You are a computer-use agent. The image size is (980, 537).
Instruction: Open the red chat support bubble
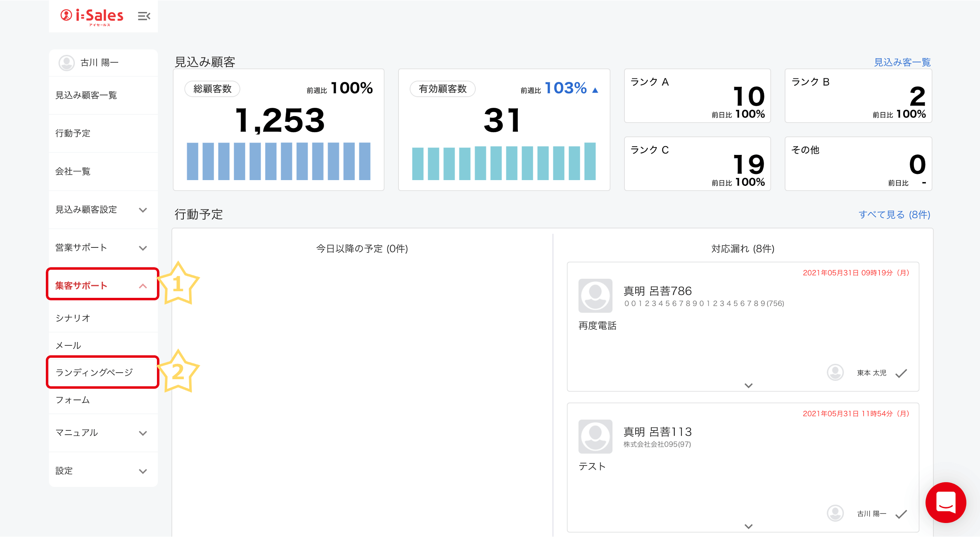click(945, 502)
